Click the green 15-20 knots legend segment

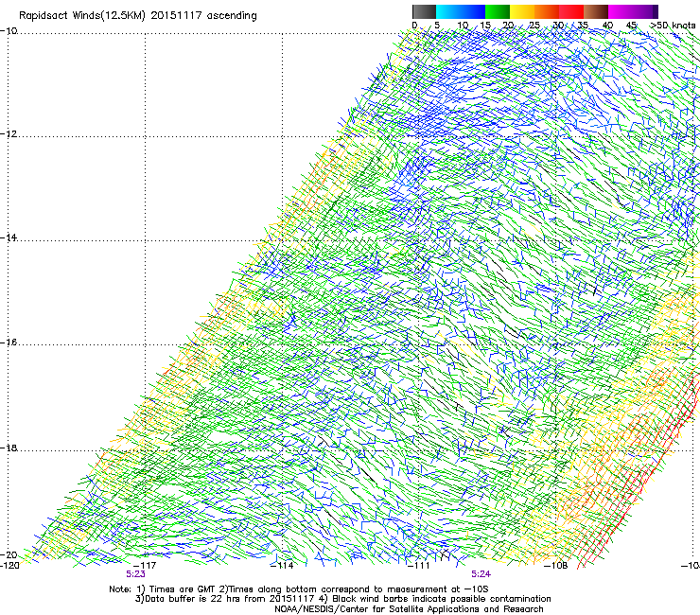[498, 11]
